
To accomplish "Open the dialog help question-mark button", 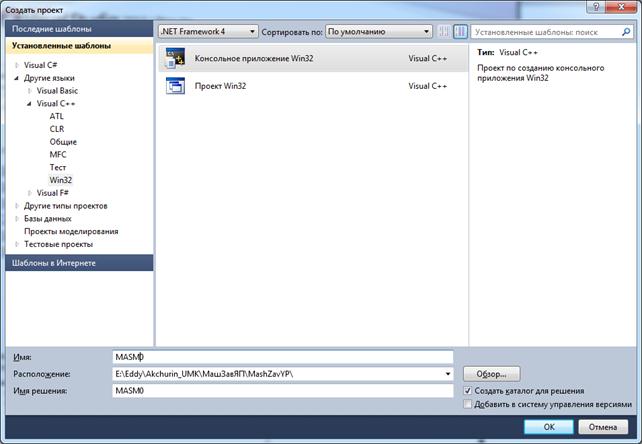I will [x=596, y=6].
